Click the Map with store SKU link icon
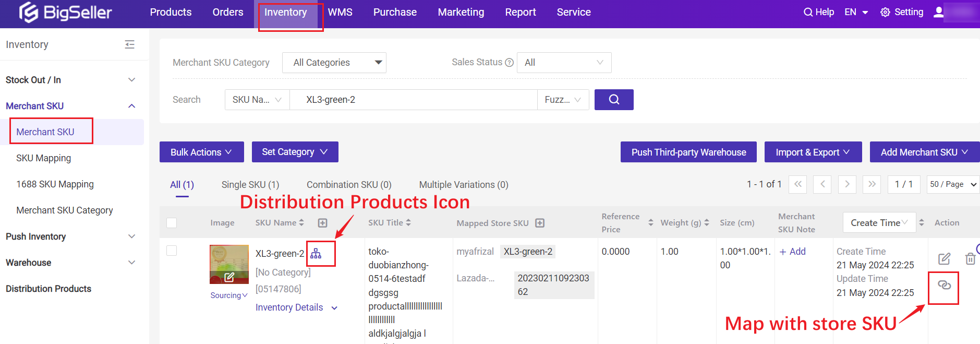The image size is (980, 344). click(944, 285)
